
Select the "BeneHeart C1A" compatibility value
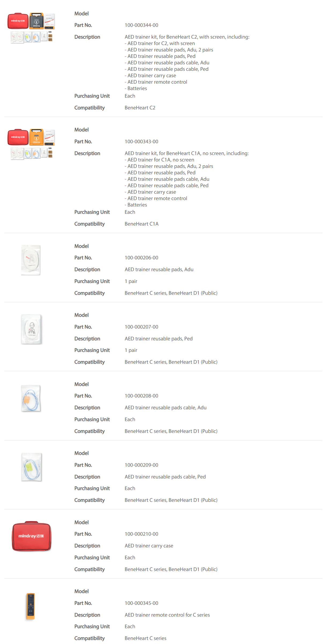pyautogui.click(x=141, y=224)
